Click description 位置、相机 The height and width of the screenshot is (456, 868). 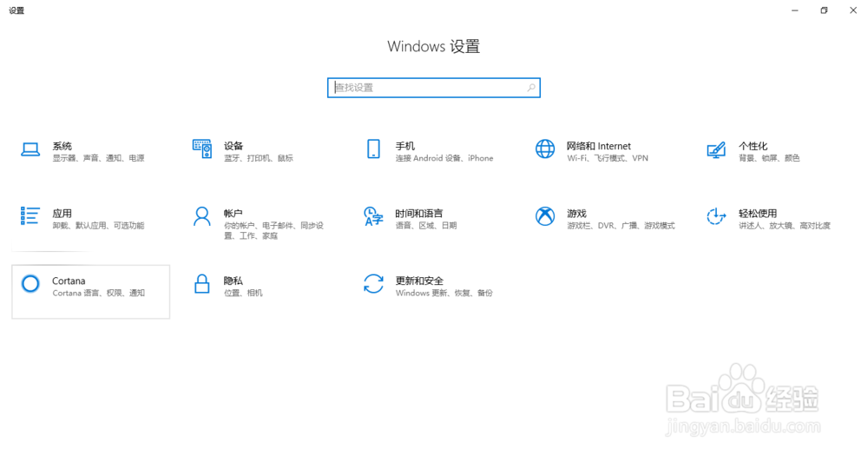click(x=243, y=293)
